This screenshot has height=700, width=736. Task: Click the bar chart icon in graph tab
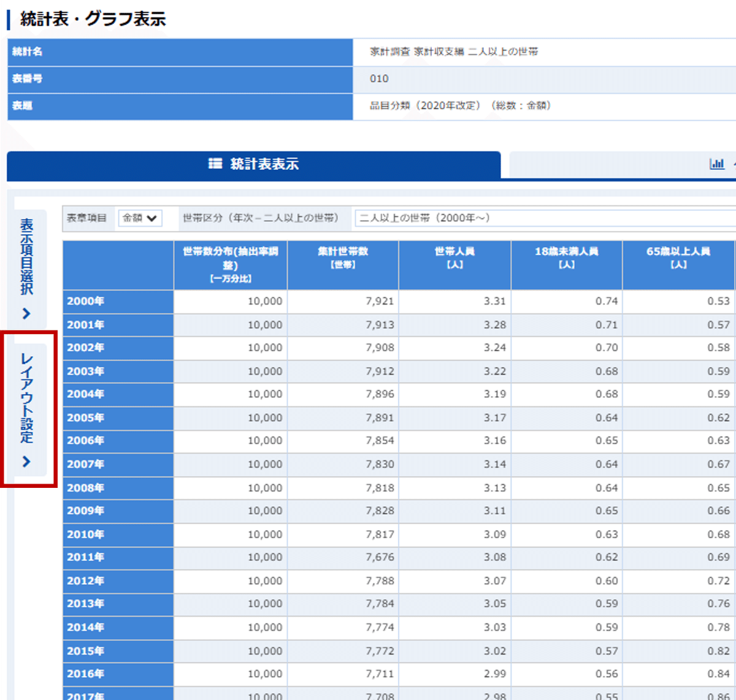point(716,164)
